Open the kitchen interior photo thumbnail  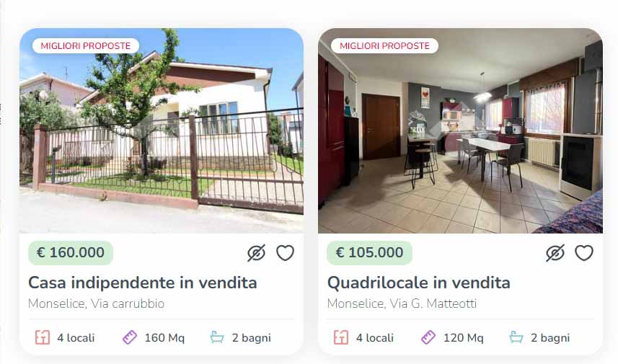[x=460, y=130]
